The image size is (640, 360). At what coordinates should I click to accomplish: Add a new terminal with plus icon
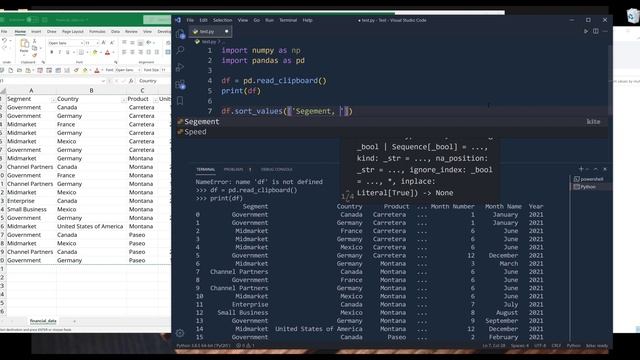click(581, 169)
